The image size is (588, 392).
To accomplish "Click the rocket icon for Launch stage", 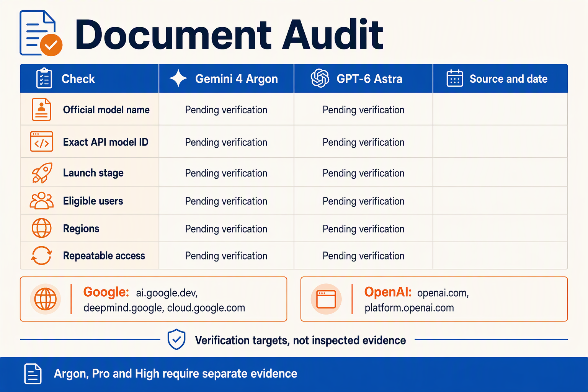I will [42, 173].
